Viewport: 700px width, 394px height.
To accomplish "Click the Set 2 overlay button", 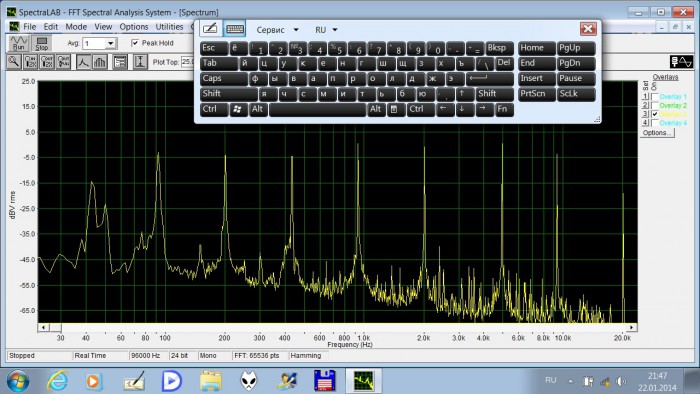I will tap(645, 105).
